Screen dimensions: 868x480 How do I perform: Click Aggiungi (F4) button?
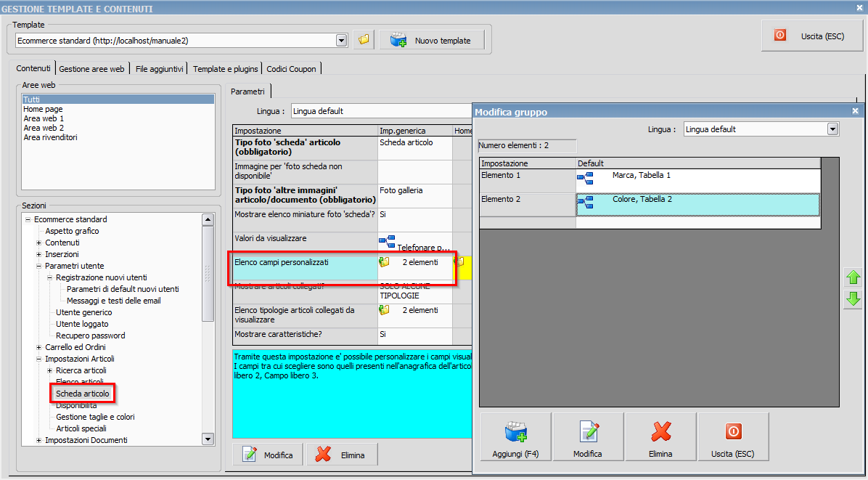[x=515, y=437]
